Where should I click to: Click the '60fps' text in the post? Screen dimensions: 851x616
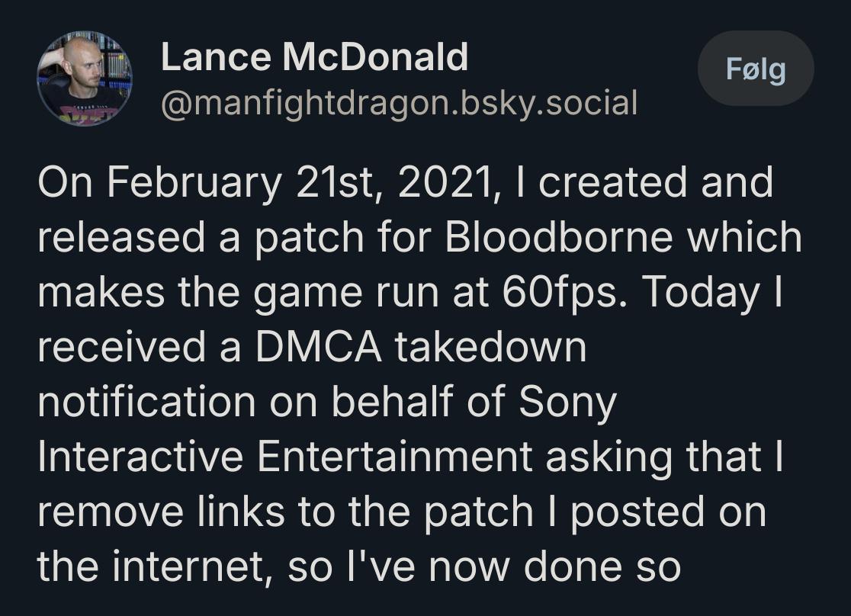[564, 293]
